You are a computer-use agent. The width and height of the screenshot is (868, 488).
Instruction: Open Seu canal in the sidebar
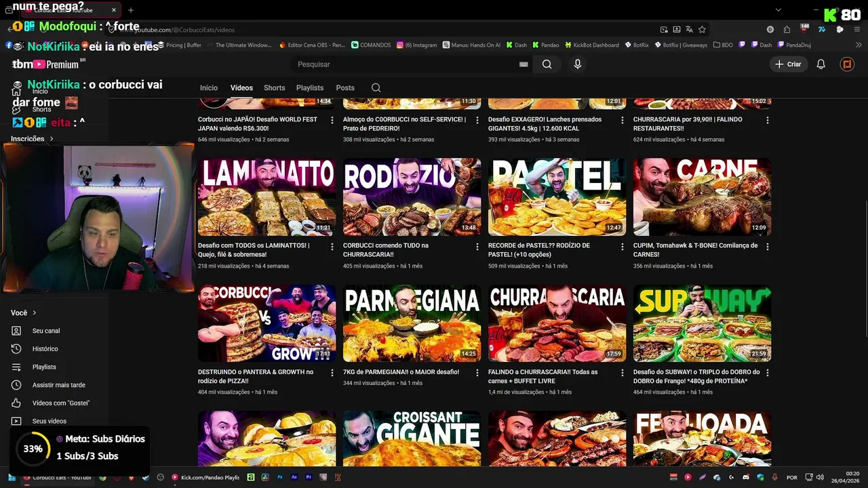[46, 331]
